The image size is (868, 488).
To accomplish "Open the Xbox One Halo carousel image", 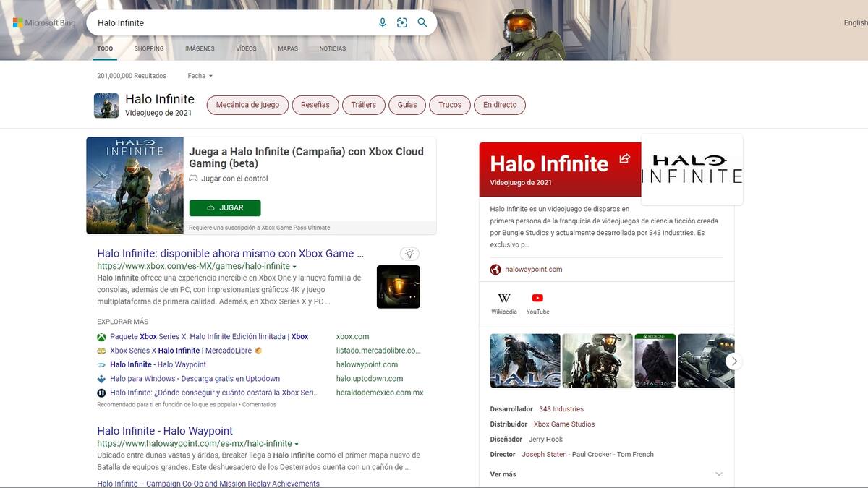I will (655, 361).
